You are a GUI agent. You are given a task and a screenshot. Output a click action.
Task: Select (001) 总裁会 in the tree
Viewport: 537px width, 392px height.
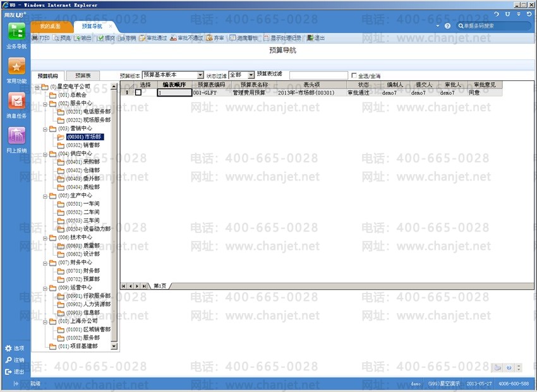(72, 95)
